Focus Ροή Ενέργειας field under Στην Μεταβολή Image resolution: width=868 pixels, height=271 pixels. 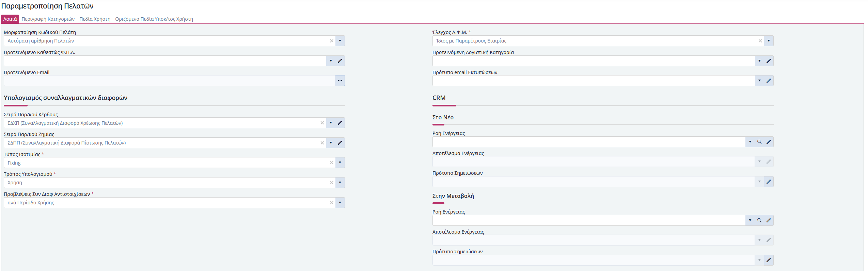(589, 220)
